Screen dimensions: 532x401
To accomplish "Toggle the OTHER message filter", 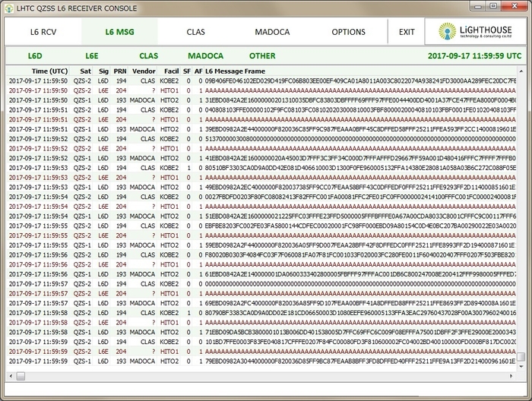I will click(x=262, y=55).
